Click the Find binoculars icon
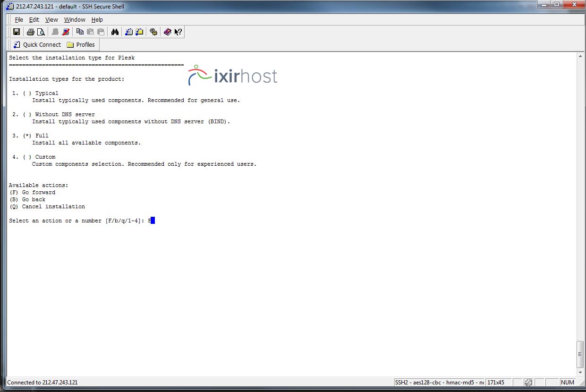 [x=115, y=32]
